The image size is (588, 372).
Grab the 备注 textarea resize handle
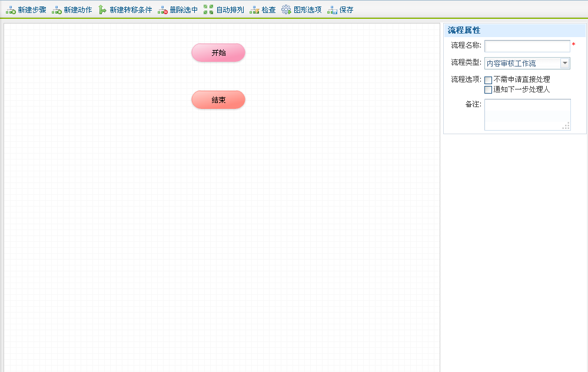tap(566, 126)
